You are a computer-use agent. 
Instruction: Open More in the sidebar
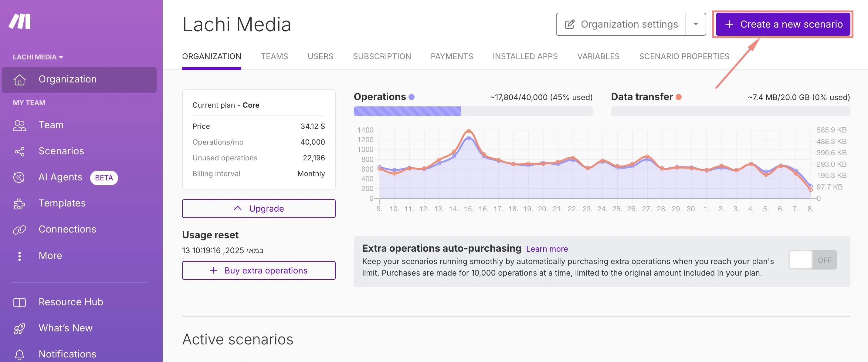[x=79, y=256]
